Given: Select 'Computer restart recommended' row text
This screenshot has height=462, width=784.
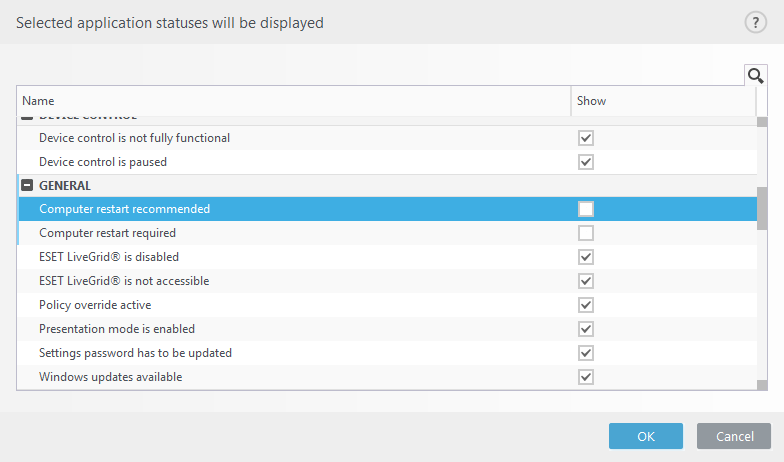Looking at the screenshot, I should tap(124, 209).
